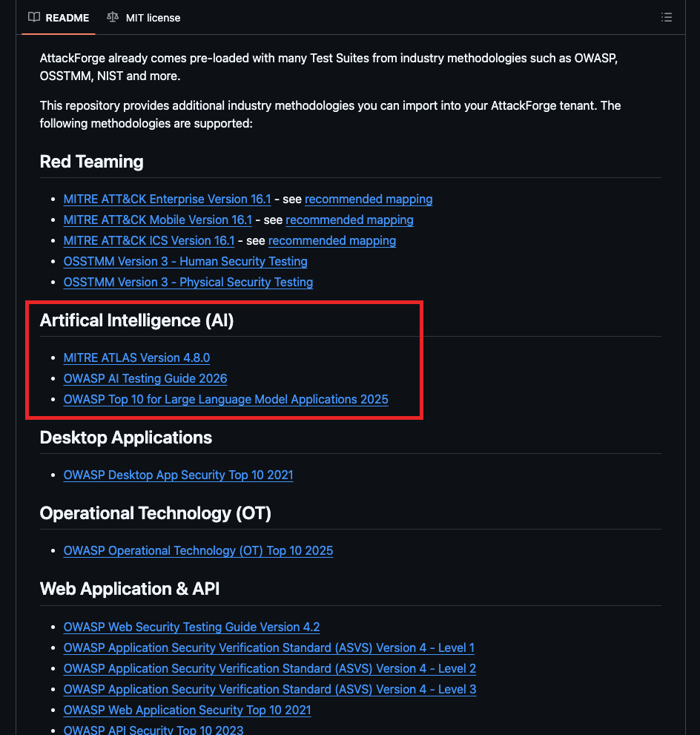Open OWASP Web Security Testing Guide Version 4.2
The height and width of the screenshot is (735, 700).
(x=191, y=627)
